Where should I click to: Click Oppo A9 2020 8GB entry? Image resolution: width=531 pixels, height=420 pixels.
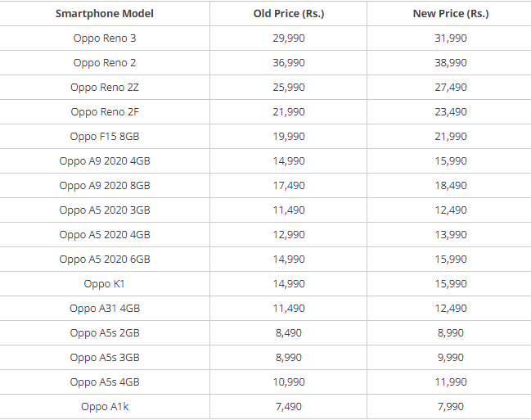(x=105, y=186)
